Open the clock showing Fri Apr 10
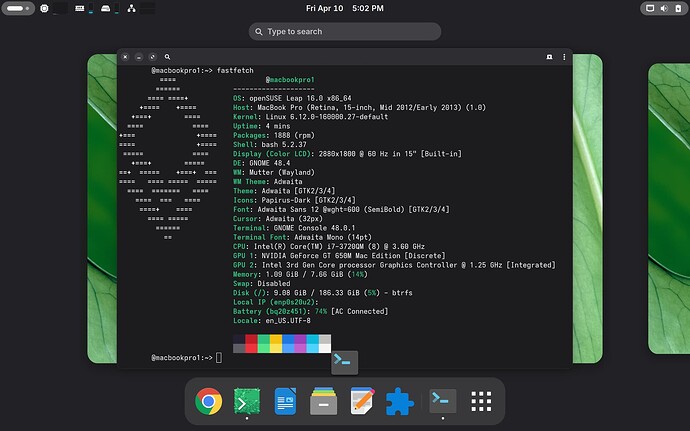Screen dimensions: 690x431 tap(345, 8)
